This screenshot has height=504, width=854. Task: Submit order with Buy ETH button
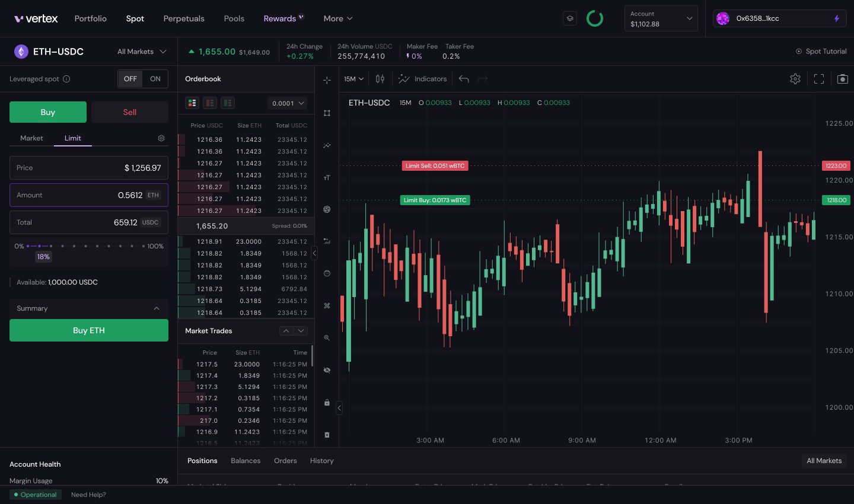pyautogui.click(x=89, y=330)
